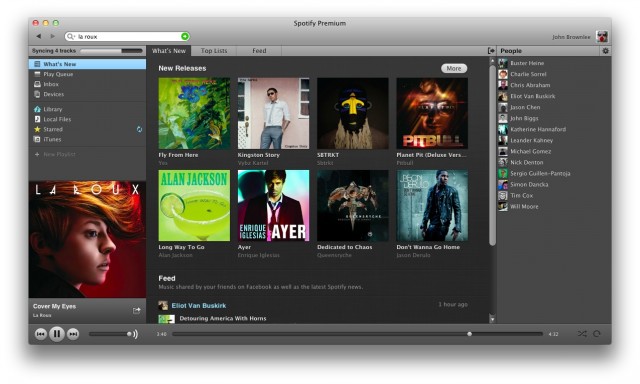This screenshot has height=384, width=640.
Task: Click Enrique Iglesias artist link
Action: click(x=259, y=255)
